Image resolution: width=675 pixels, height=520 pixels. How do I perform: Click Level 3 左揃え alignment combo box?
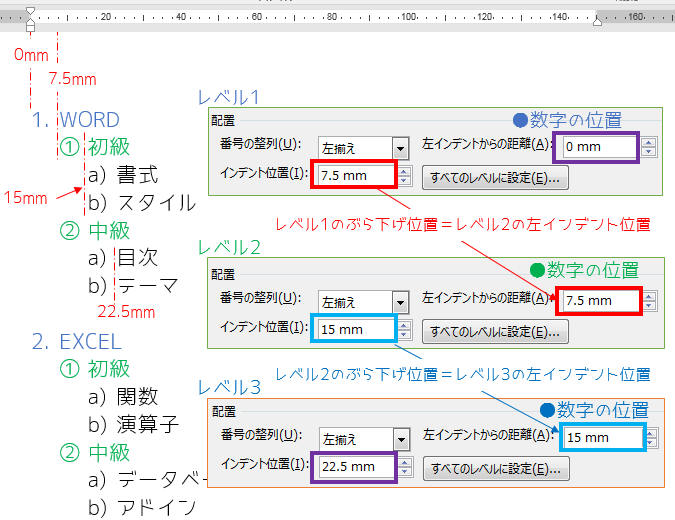click(364, 440)
